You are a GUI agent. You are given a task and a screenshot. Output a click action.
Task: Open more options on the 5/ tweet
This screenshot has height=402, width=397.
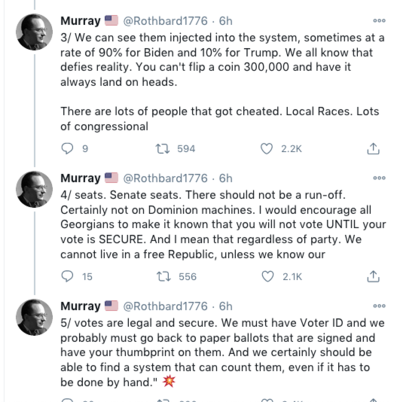(x=379, y=306)
